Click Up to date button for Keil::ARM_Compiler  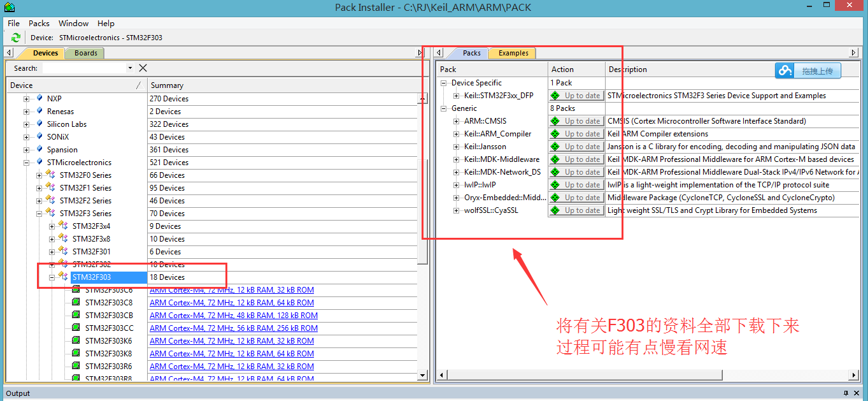point(576,134)
